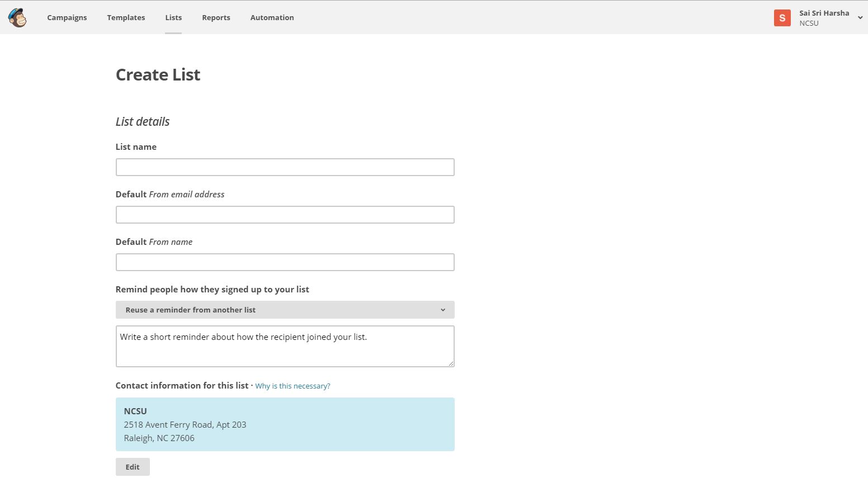Open the Why is this necessary link

pyautogui.click(x=293, y=386)
